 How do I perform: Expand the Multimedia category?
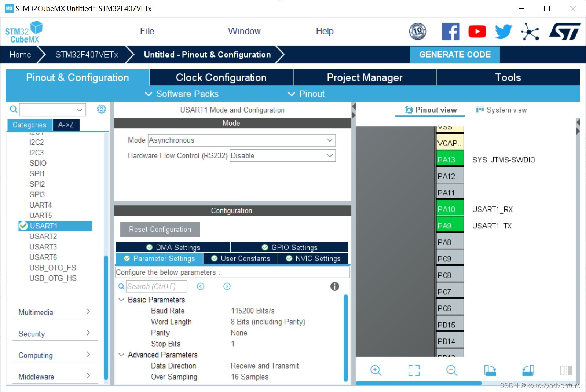click(x=55, y=312)
